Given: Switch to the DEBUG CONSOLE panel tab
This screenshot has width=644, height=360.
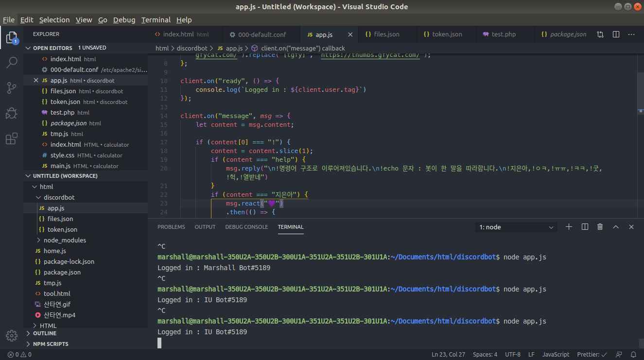Looking at the screenshot, I should click(x=246, y=227).
